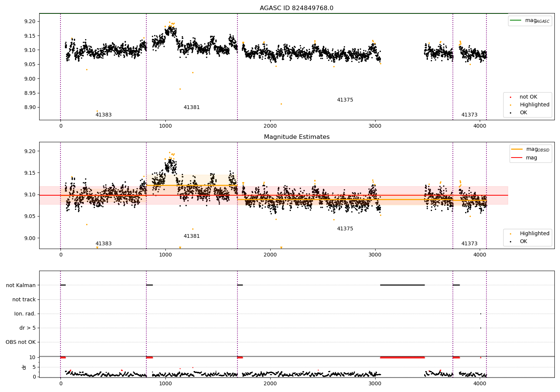Viewport: 560px width, 392px height.
Task: Click obsid label 41375 in middle plot
Action: point(345,229)
